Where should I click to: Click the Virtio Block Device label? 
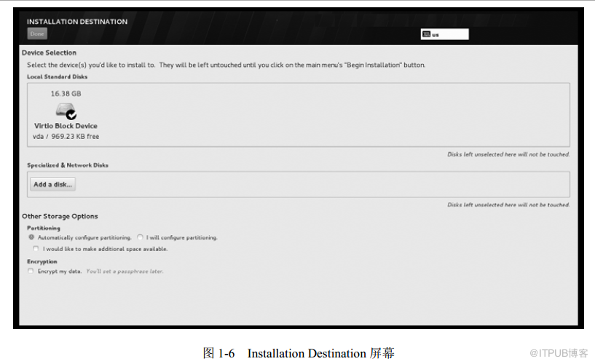[66, 126]
